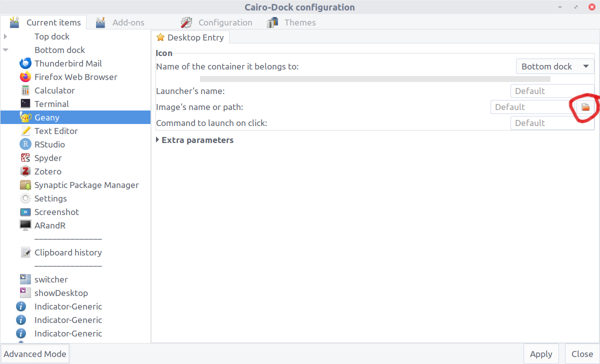The height and width of the screenshot is (364, 600).
Task: Click the RStudio launcher icon
Action: (x=25, y=144)
